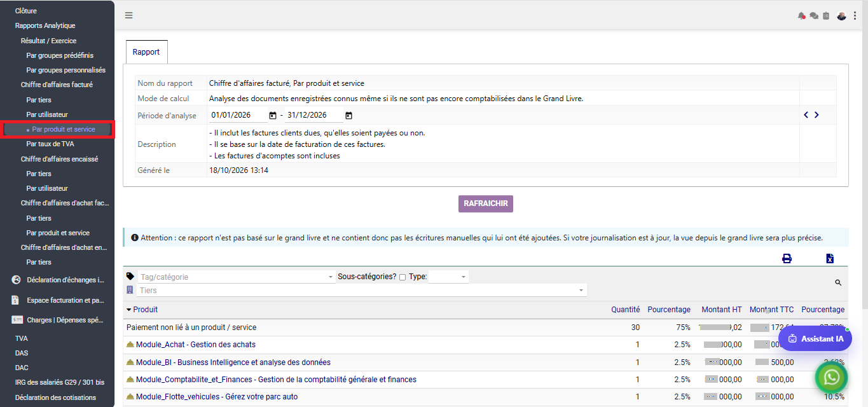
Task: Click the globe icon of Déclaration d'échanges
Action: tap(17, 280)
